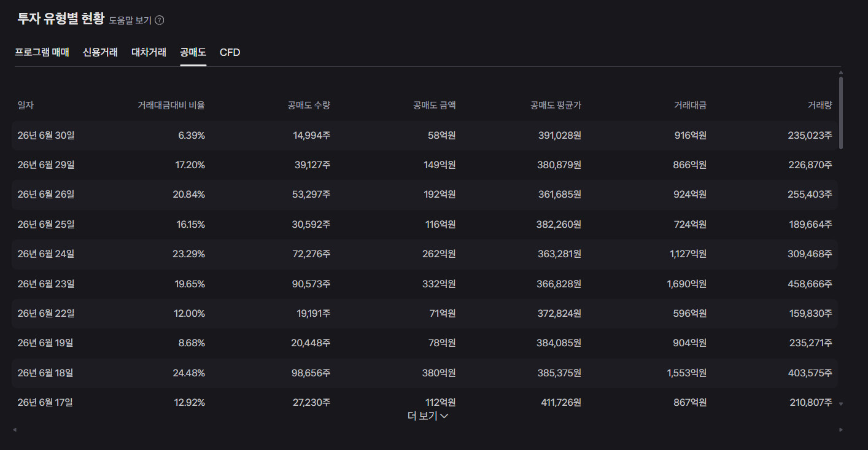Click the 235,023주 trading volume cell
This screenshot has height=450, width=868.
(810, 135)
